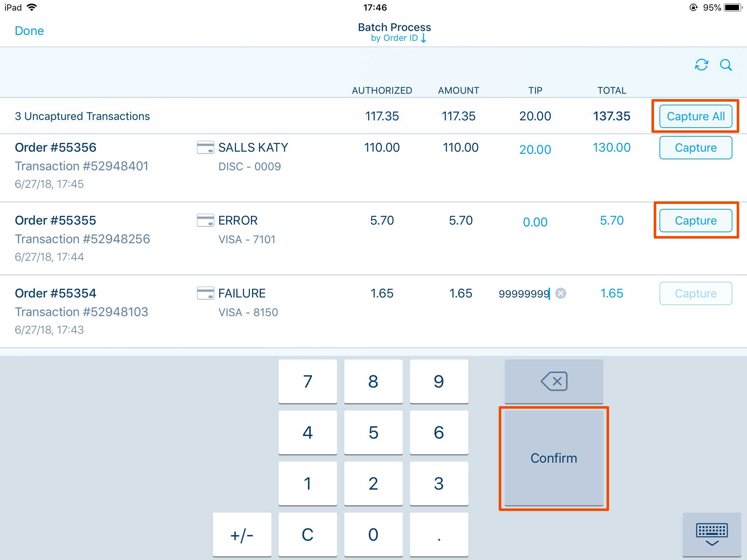Tap the Wi-Fi status icon
Image resolution: width=747 pixels, height=560 pixels.
(x=32, y=7)
